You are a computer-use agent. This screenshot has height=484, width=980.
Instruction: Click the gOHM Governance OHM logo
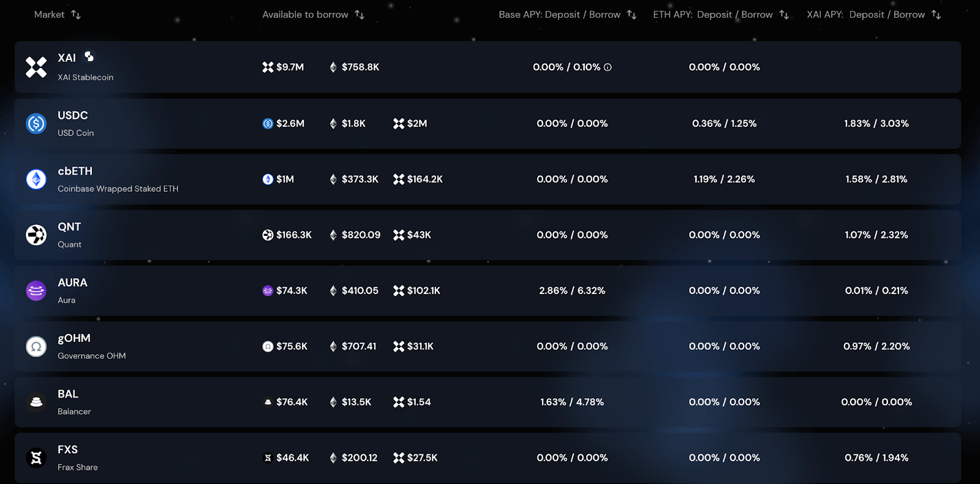pos(36,346)
